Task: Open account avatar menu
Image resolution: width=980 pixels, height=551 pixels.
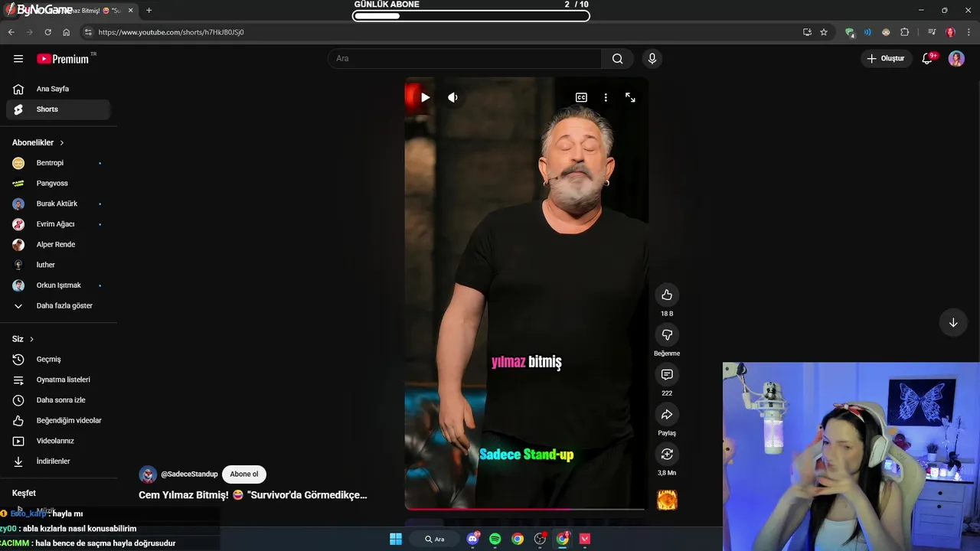Action: coord(956,58)
